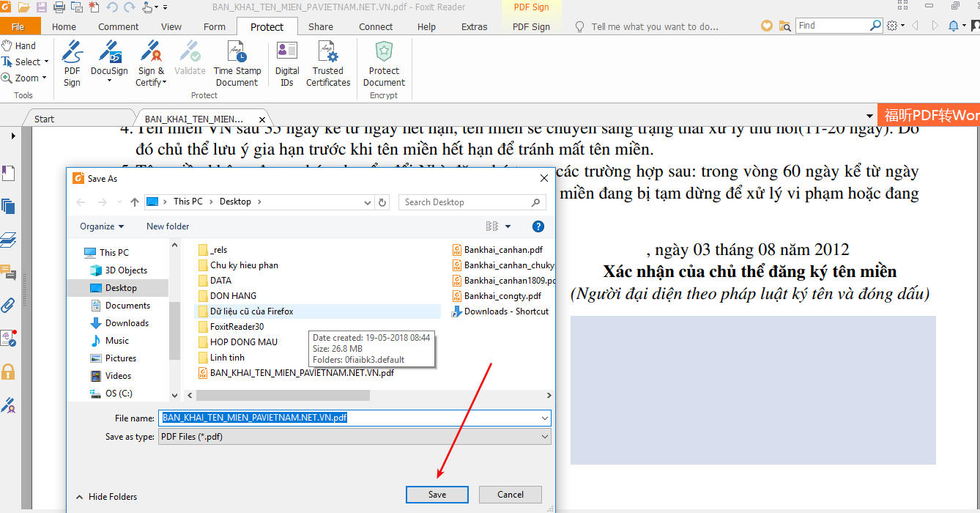Click the notification bell icon

click(953, 26)
